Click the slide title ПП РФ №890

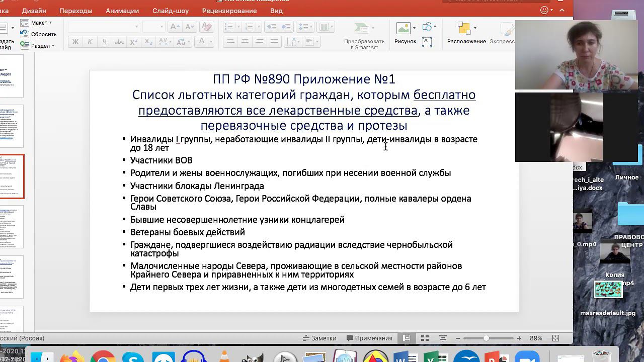click(304, 79)
